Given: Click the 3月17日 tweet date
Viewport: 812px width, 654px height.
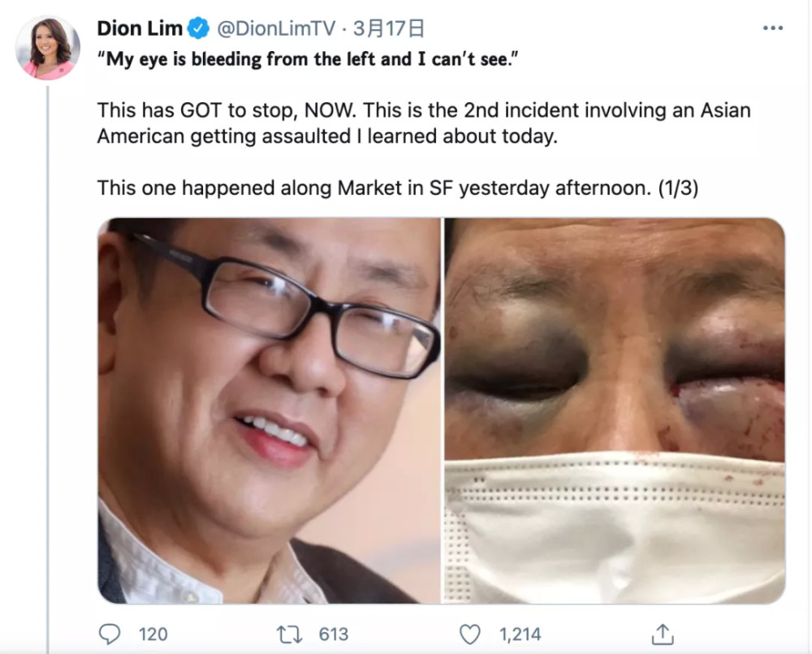Looking at the screenshot, I should tap(388, 28).
